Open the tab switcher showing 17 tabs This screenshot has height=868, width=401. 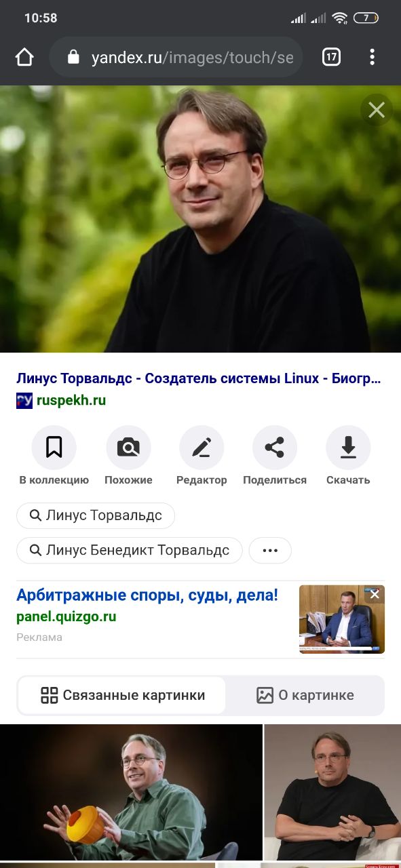[x=331, y=58]
